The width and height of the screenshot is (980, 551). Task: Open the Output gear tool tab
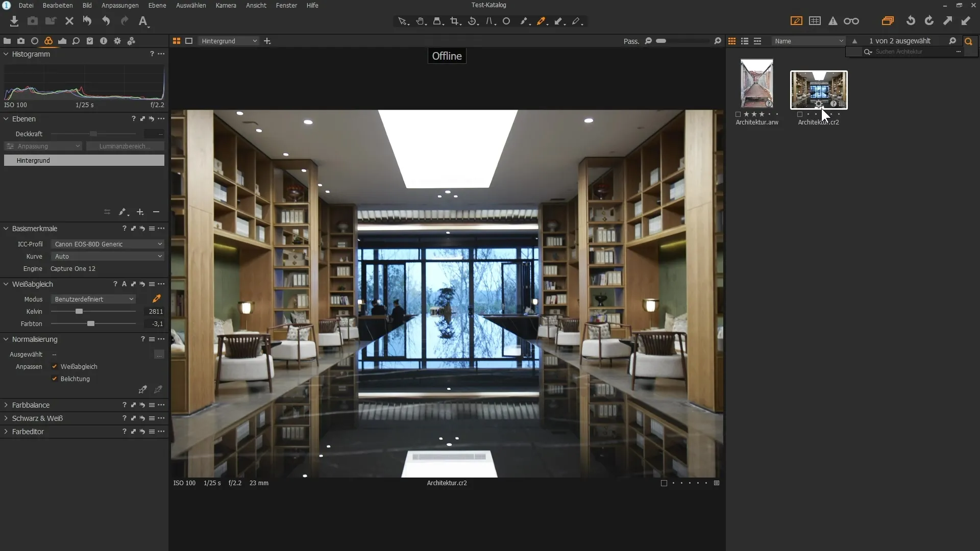[x=117, y=41]
